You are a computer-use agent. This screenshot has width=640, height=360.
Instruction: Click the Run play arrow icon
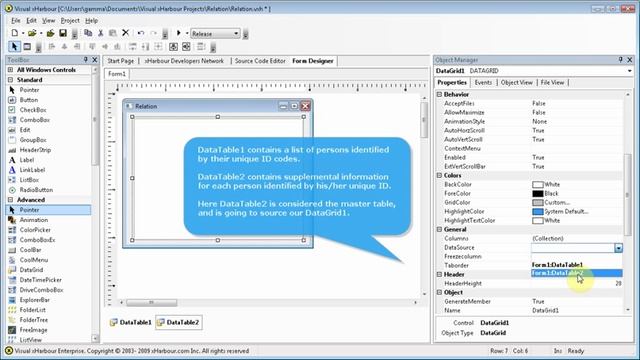[179, 33]
